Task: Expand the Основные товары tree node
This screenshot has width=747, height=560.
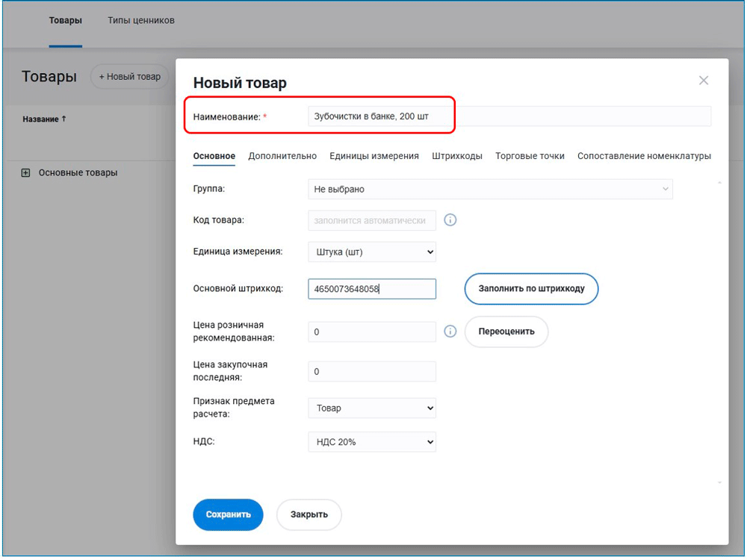Action: 25,173
